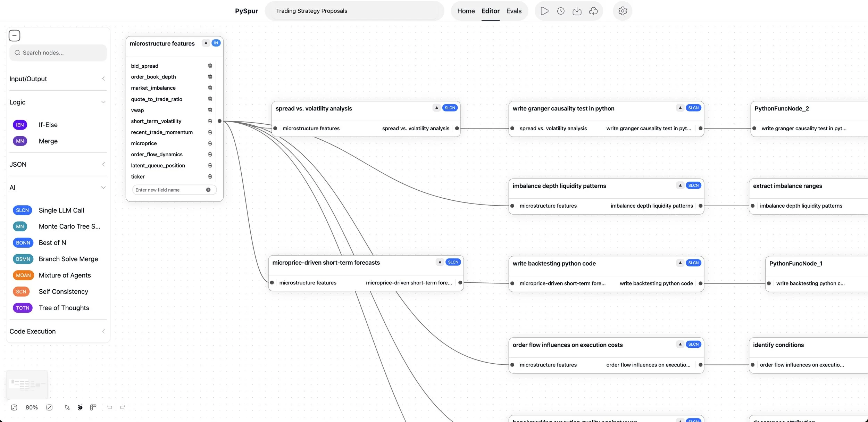Expand the Input/Output section

(x=58, y=79)
